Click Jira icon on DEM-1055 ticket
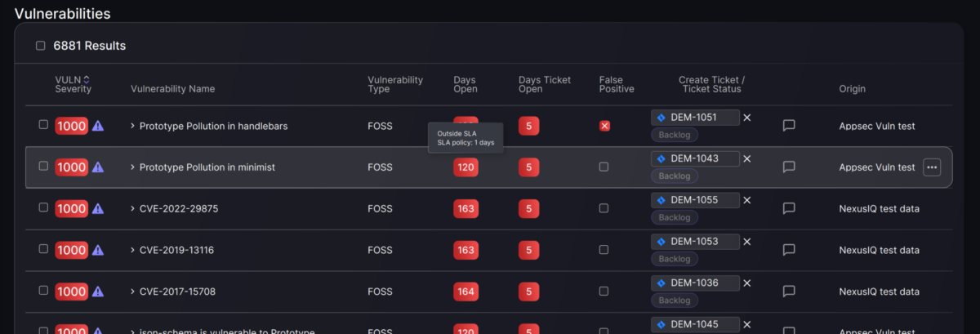This screenshot has width=980, height=334. (661, 200)
